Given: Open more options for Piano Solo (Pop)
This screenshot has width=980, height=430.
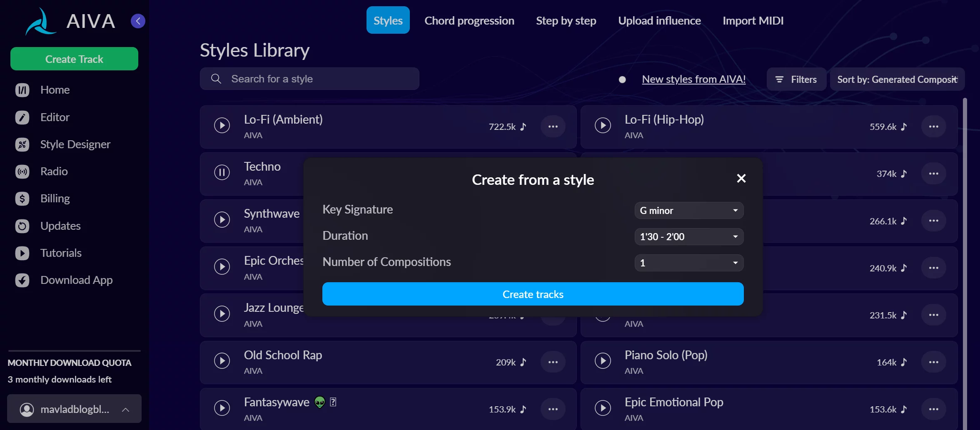Looking at the screenshot, I should tap(934, 362).
